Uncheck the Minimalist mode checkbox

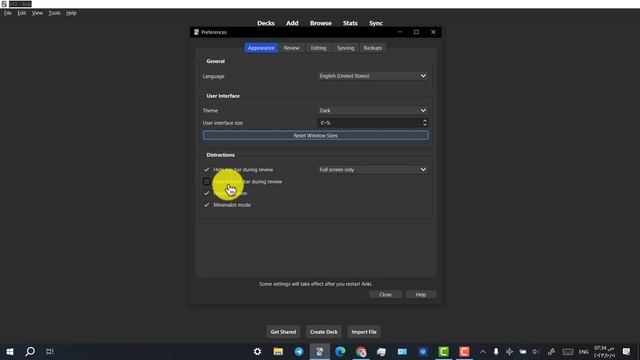click(x=207, y=205)
